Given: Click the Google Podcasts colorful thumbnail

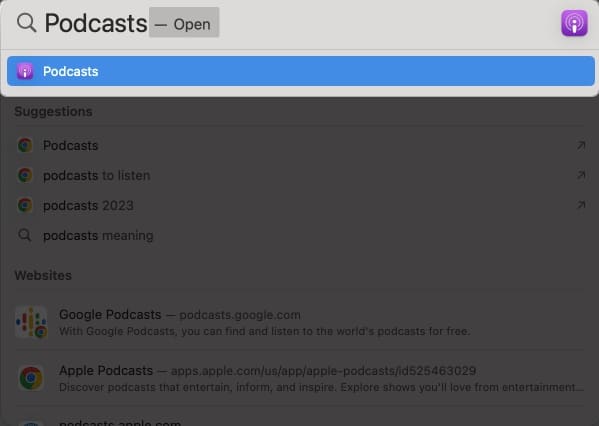Looking at the screenshot, I should click(31, 322).
